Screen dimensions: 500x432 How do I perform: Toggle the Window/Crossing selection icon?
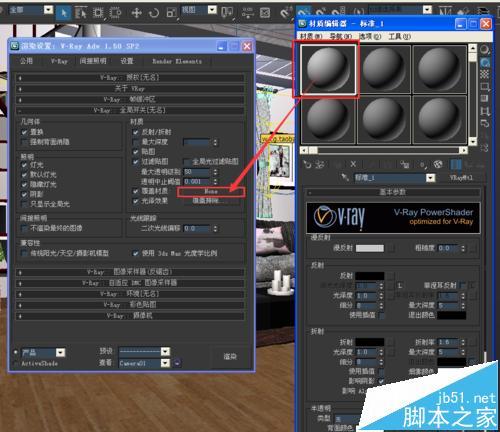[x=115, y=13]
